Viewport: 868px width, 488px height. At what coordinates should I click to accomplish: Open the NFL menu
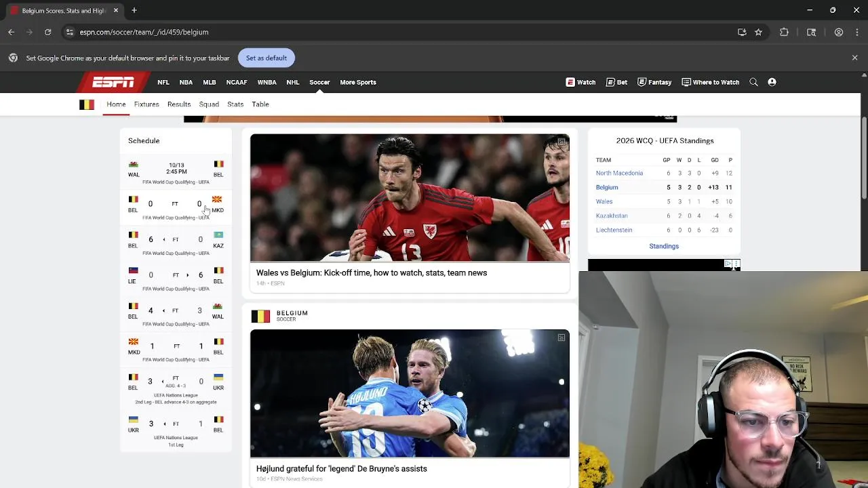pyautogui.click(x=163, y=82)
